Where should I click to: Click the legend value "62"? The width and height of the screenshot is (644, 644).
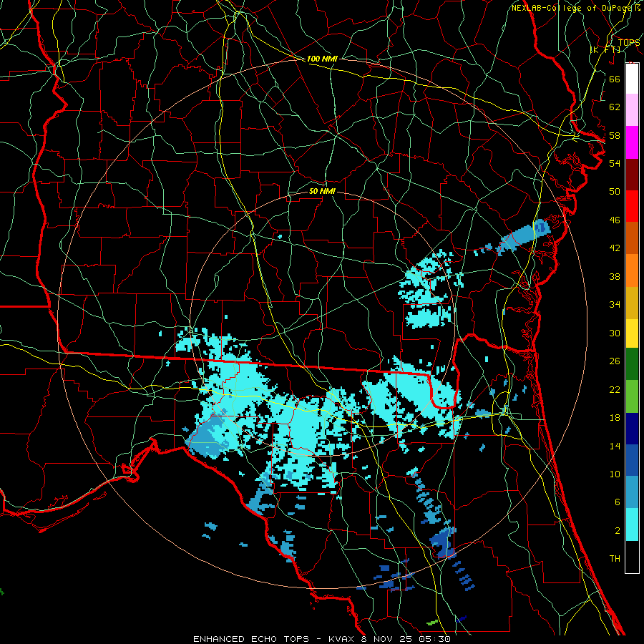click(x=615, y=107)
